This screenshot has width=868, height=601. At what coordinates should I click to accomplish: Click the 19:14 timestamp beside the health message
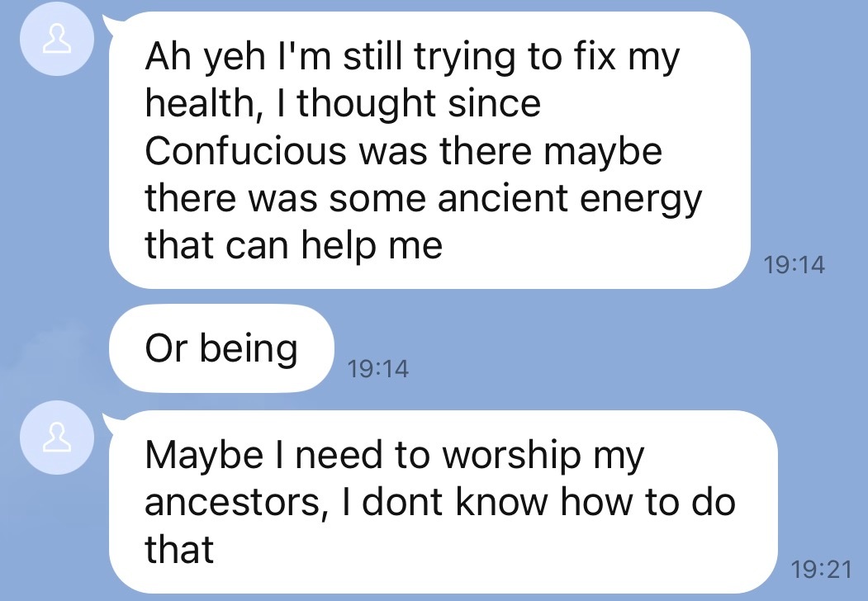point(794,264)
